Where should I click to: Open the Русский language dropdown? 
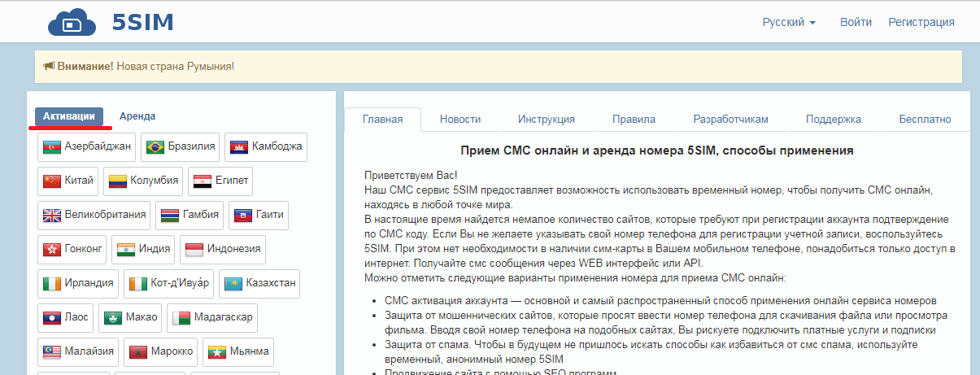click(x=788, y=22)
